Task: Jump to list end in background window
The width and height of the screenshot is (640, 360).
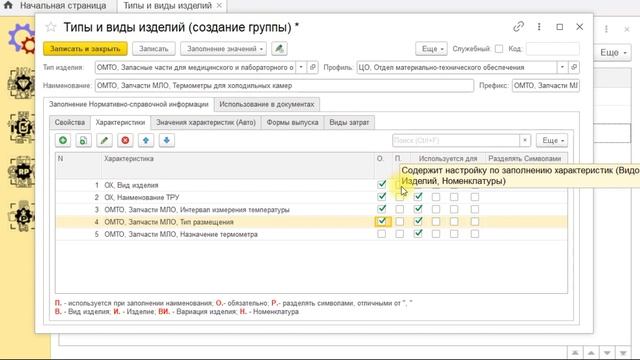Action: tap(623, 353)
